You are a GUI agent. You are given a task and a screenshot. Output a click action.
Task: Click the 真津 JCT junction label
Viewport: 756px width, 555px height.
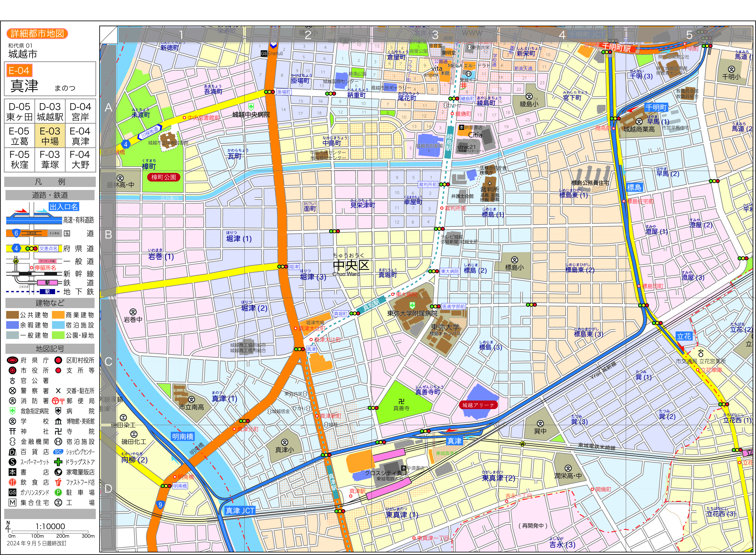(240, 511)
